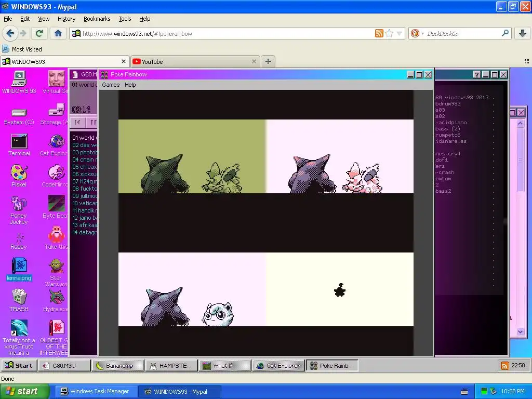Screen dimensions: 532x399
Task: Go to the browser Home page icon
Action: [x=58, y=33]
